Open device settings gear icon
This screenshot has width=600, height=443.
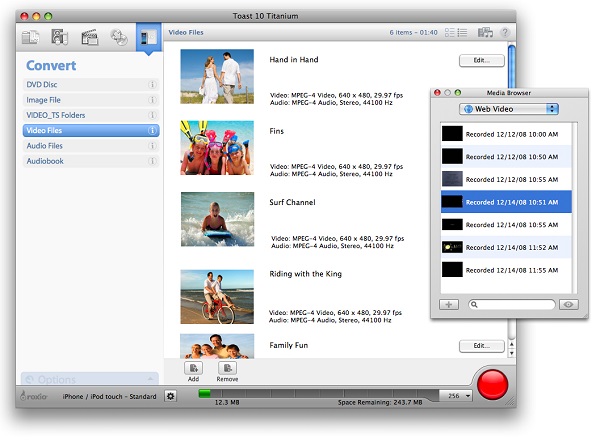click(x=170, y=397)
